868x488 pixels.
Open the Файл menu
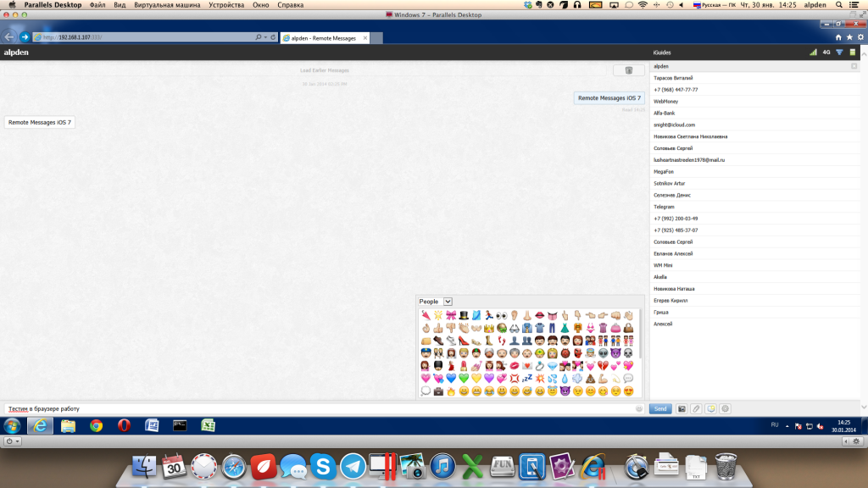(x=97, y=5)
